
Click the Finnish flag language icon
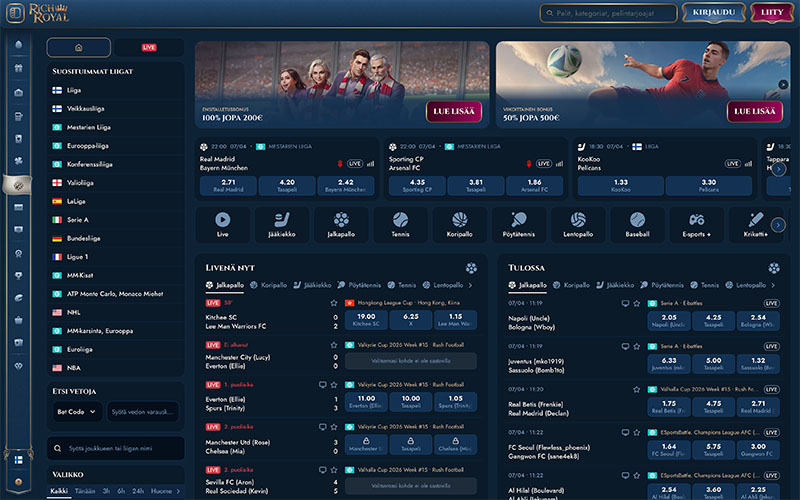[x=18, y=460]
